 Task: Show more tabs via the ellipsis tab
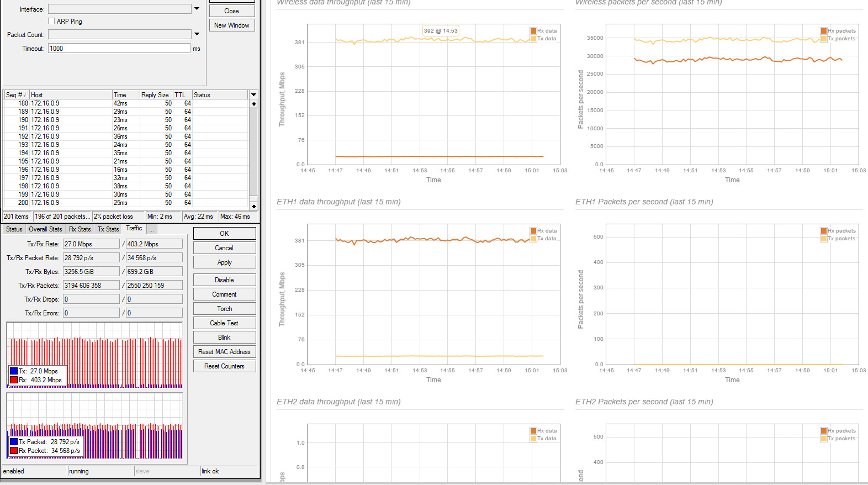(x=151, y=229)
